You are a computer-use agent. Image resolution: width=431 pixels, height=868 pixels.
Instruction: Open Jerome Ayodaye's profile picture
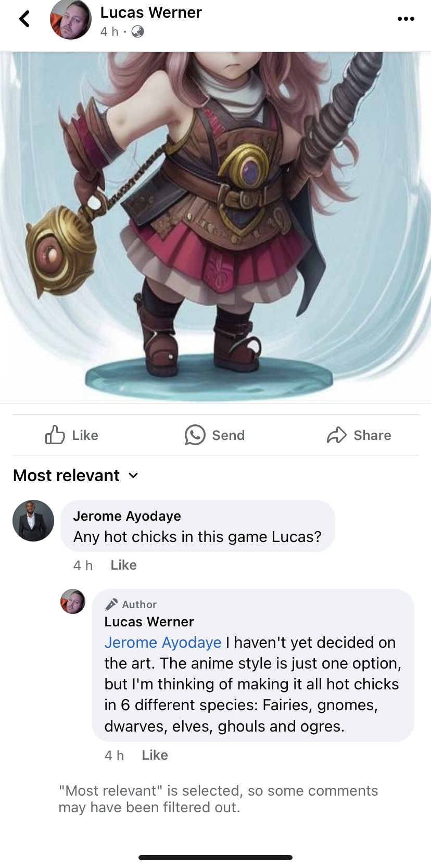pos(33,521)
